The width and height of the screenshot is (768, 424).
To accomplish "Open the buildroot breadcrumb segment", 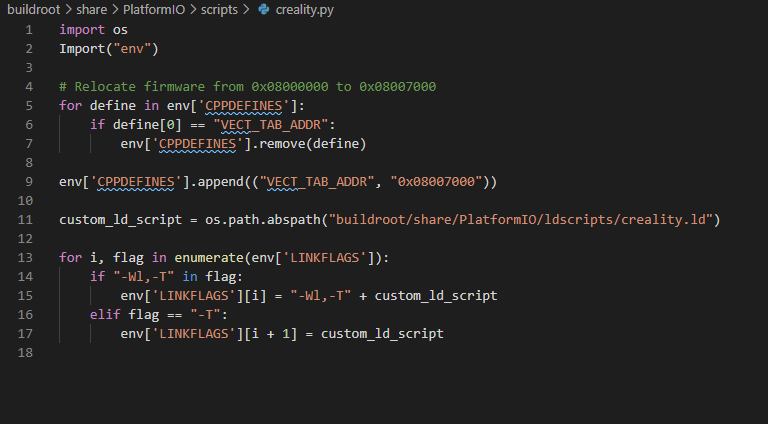I will pyautogui.click(x=33, y=9).
